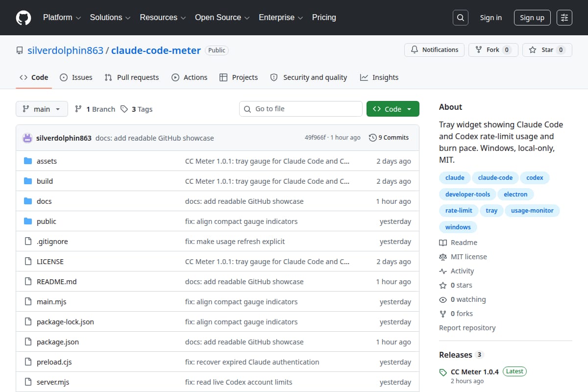Click the Go to file search field
Viewport: 588px width, 392px height.
pos(301,109)
